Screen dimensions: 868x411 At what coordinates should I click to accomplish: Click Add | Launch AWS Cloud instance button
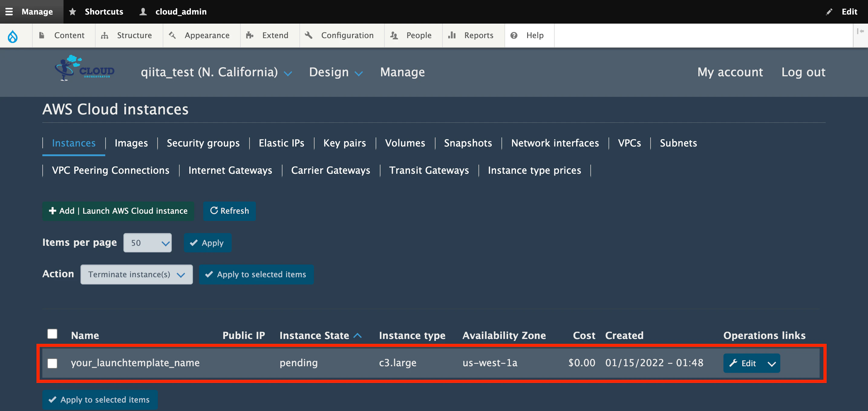click(x=118, y=211)
